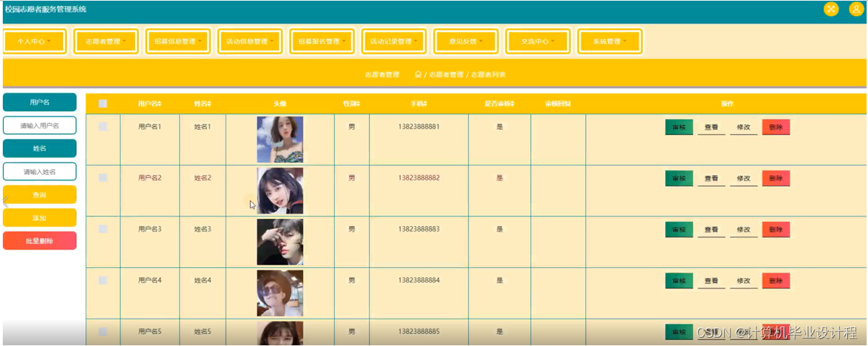Sort the table by 姓名 column
This screenshot has width=868, height=346.
[202, 104]
